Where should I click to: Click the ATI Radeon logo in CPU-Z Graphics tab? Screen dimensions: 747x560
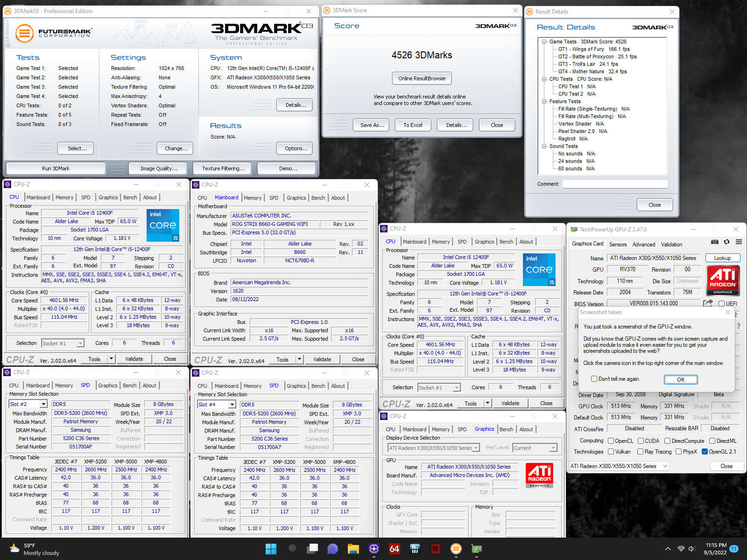point(539,476)
